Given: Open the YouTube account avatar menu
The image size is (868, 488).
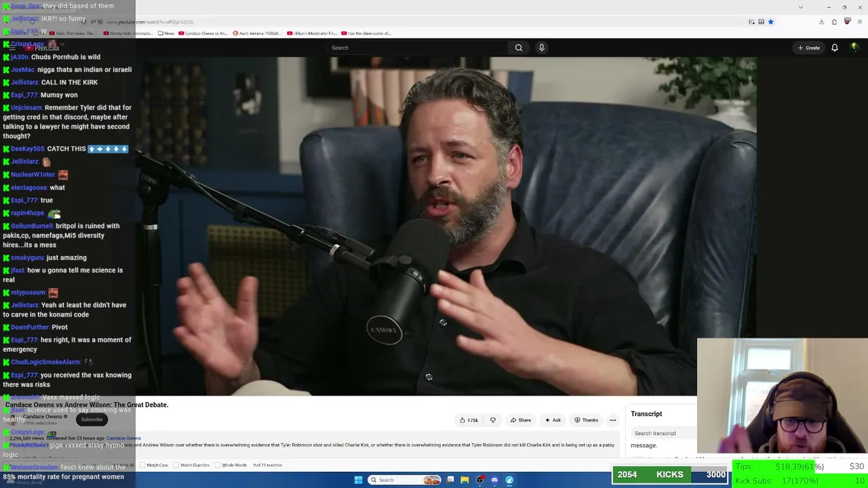Looking at the screenshot, I should [854, 47].
